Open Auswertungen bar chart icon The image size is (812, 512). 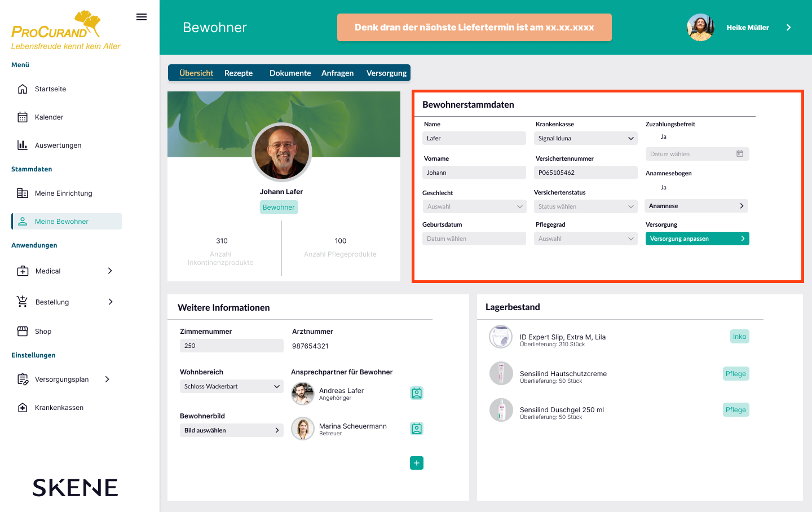(23, 145)
